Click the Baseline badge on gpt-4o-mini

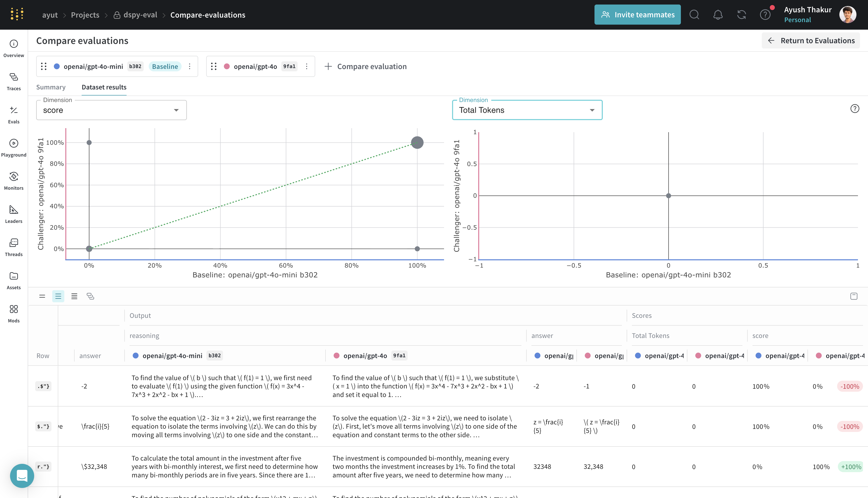pyautogui.click(x=165, y=66)
